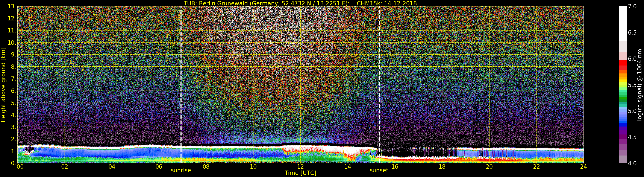Click the Height above ground [km] axis label
Viewport: 644px width, 177px height.
coord(3,85)
